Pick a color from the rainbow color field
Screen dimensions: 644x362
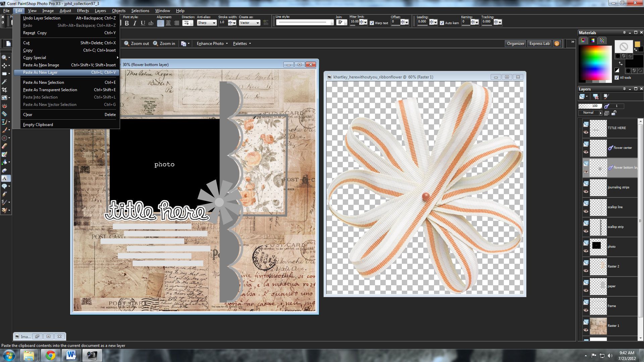point(595,63)
